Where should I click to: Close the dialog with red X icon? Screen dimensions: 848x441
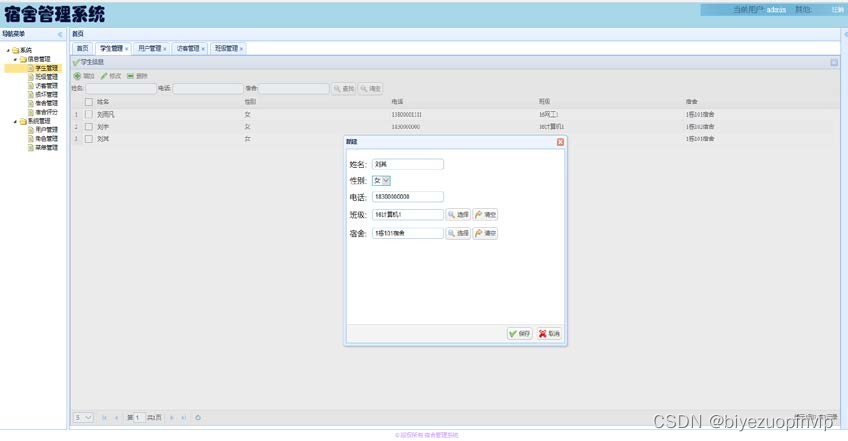pos(560,142)
